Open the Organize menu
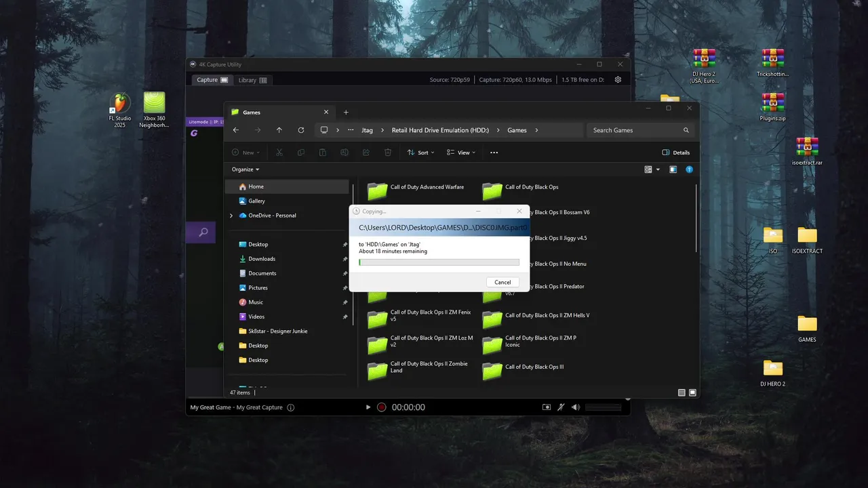Viewport: 868px width, 488px height. pos(245,169)
